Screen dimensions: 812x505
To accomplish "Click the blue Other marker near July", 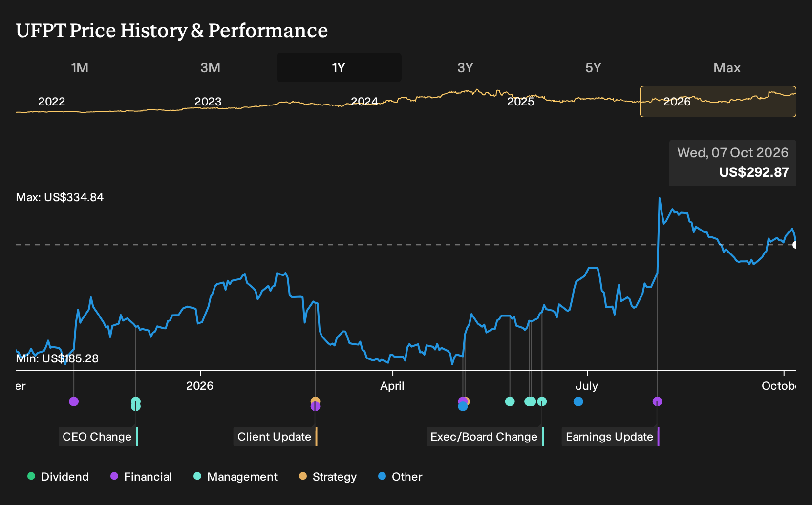I will (578, 401).
